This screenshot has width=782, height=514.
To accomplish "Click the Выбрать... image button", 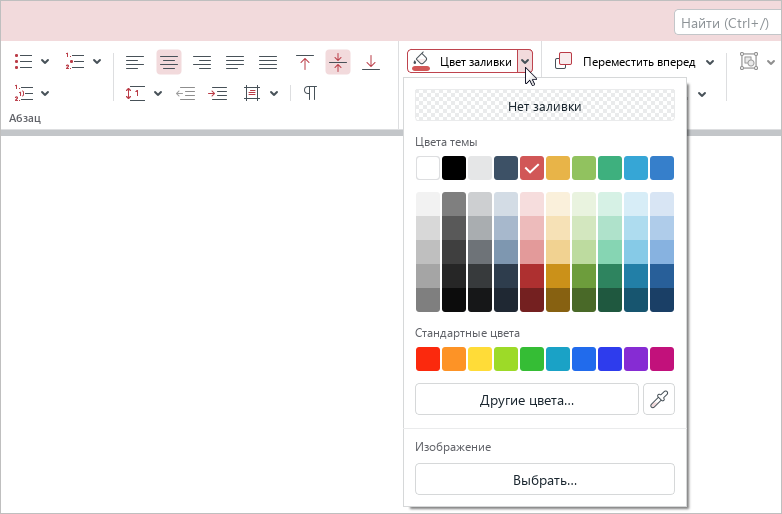I will 545,480.
